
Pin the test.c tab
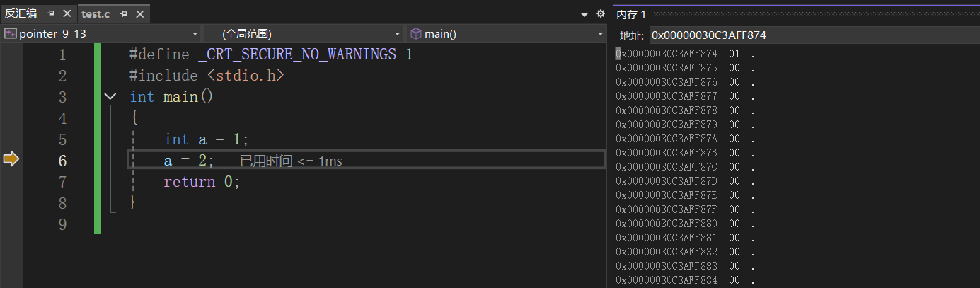pos(123,13)
